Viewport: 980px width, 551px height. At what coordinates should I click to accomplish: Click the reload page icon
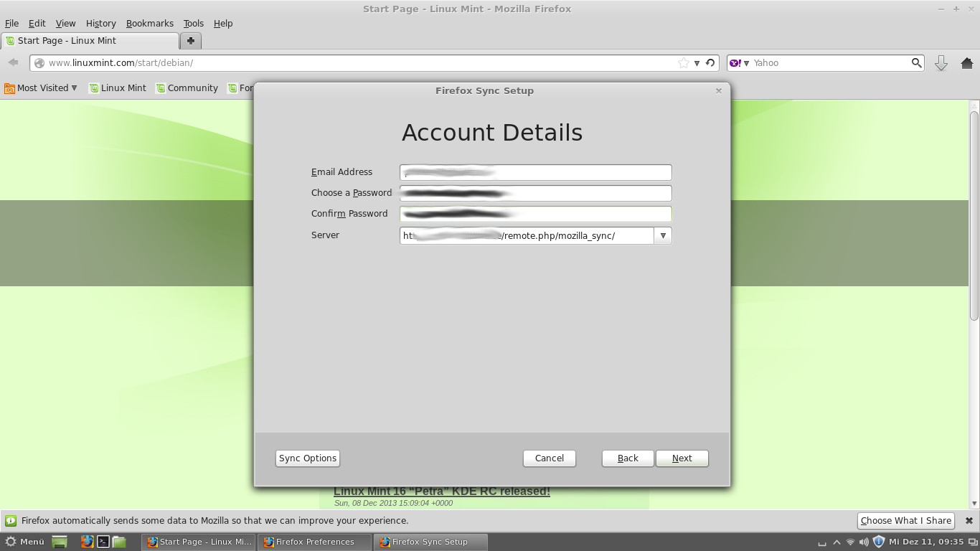[x=710, y=63]
